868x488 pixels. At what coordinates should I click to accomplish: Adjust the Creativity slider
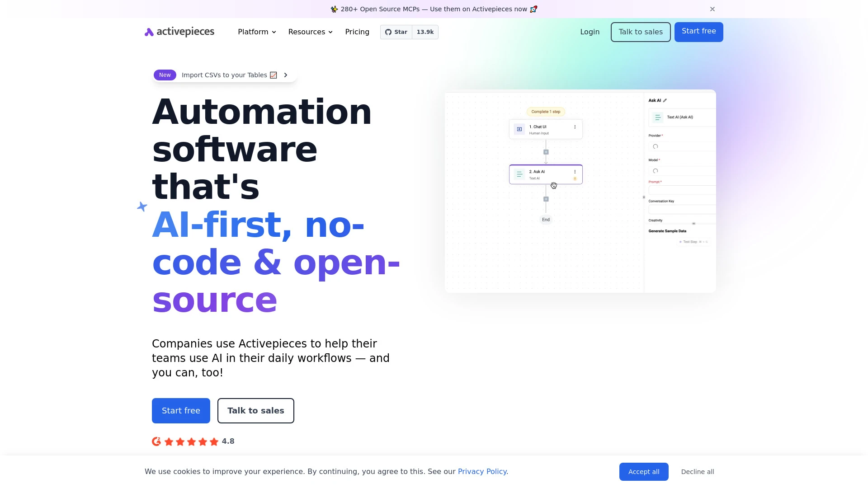point(693,223)
